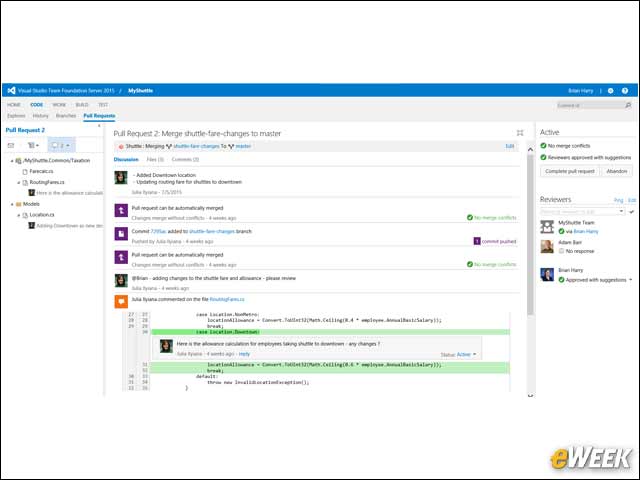The width and height of the screenshot is (640, 480).
Task: Switch to the Explorer tab
Action: coord(16,116)
